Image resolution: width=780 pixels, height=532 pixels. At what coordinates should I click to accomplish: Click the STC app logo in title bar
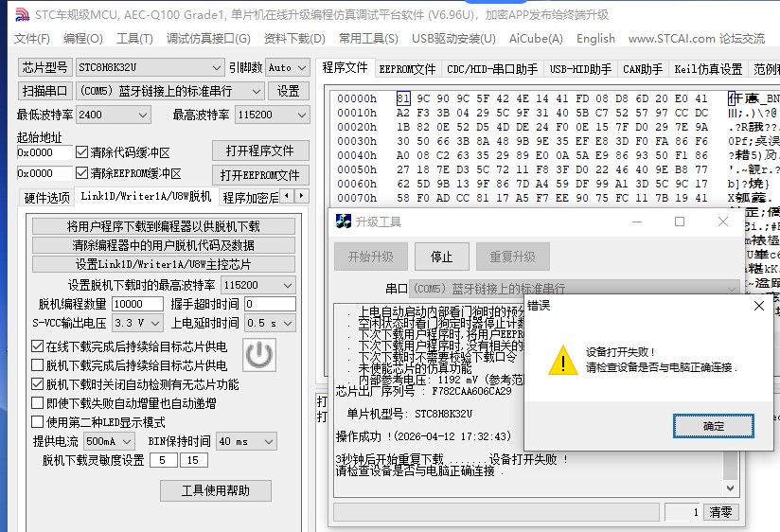click(22, 14)
